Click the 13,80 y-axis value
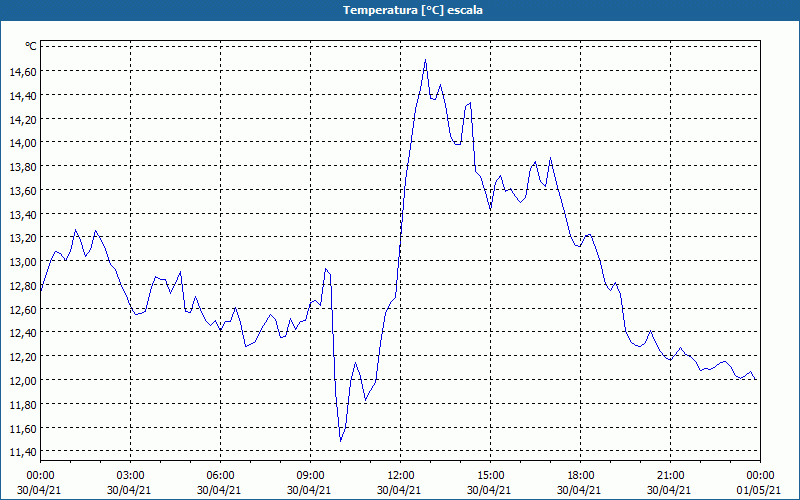 [23, 167]
